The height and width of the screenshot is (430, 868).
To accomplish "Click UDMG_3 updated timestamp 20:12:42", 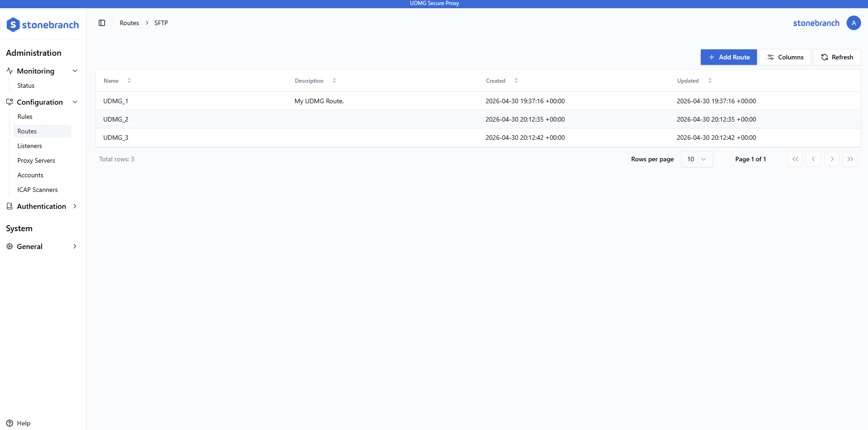I will coord(716,138).
